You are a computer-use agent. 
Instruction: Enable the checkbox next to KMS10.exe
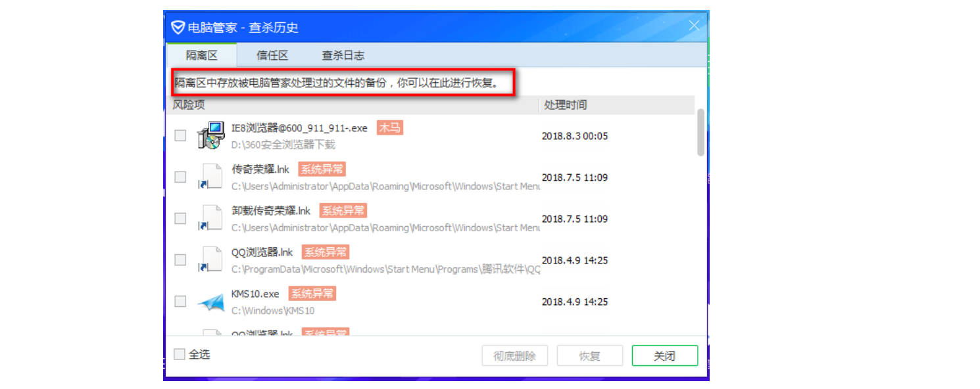(x=180, y=301)
